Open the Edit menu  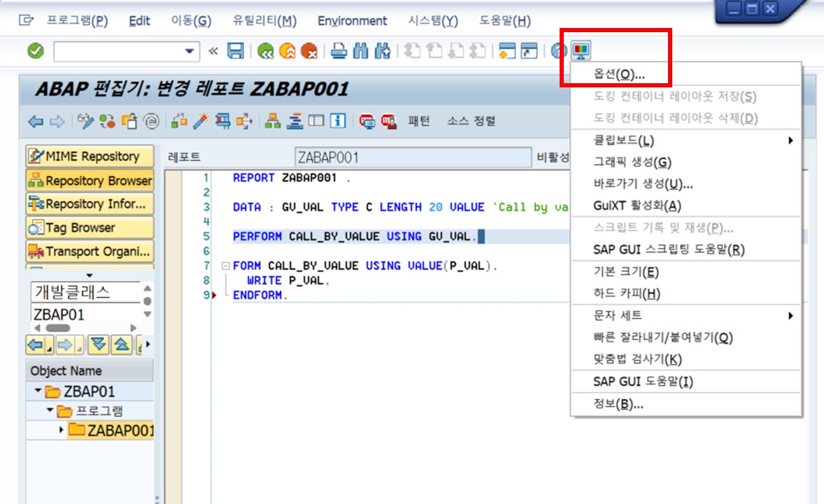(139, 20)
